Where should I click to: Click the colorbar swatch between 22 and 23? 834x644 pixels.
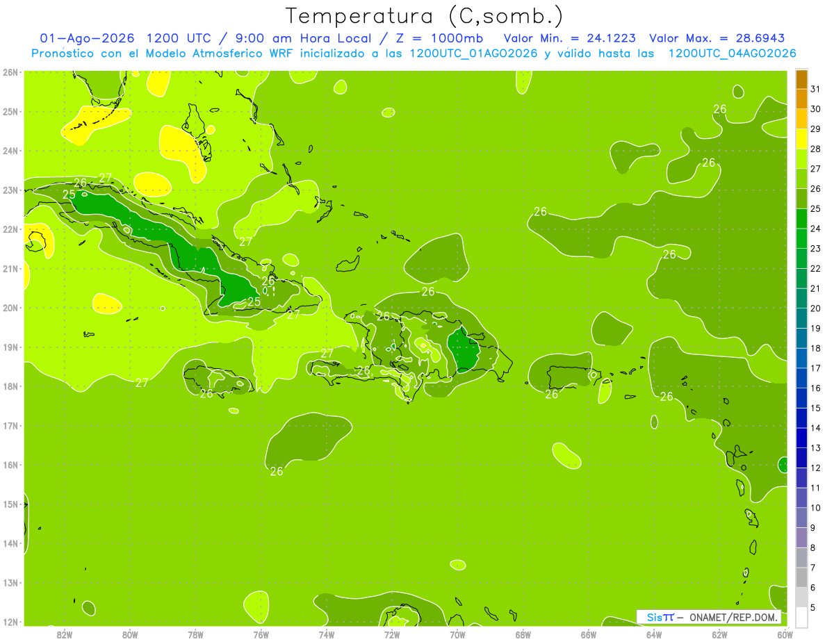(801, 258)
